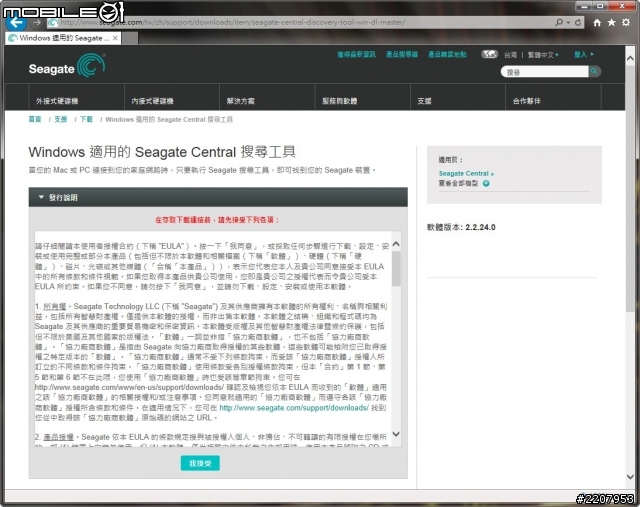
Task: Open a new browser tab
Action: 130,38
